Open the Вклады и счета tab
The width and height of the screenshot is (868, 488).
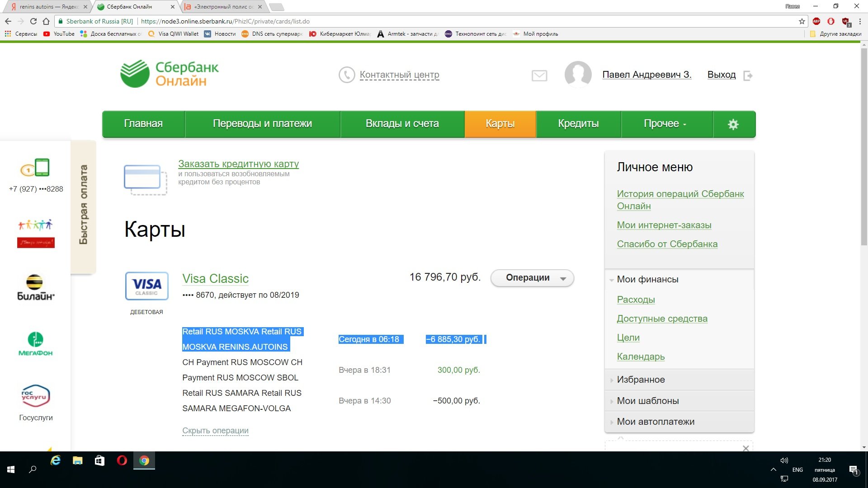[402, 124]
